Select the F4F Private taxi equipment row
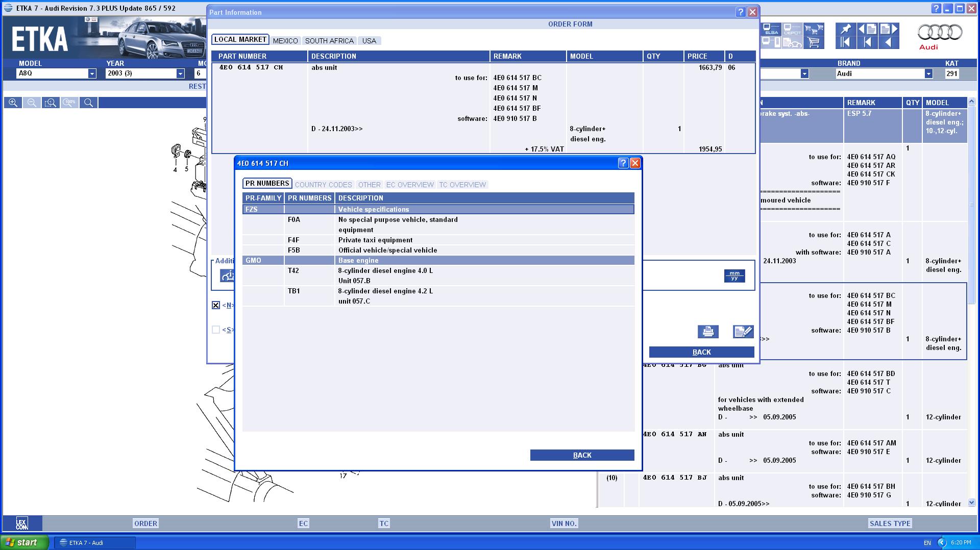 438,240
